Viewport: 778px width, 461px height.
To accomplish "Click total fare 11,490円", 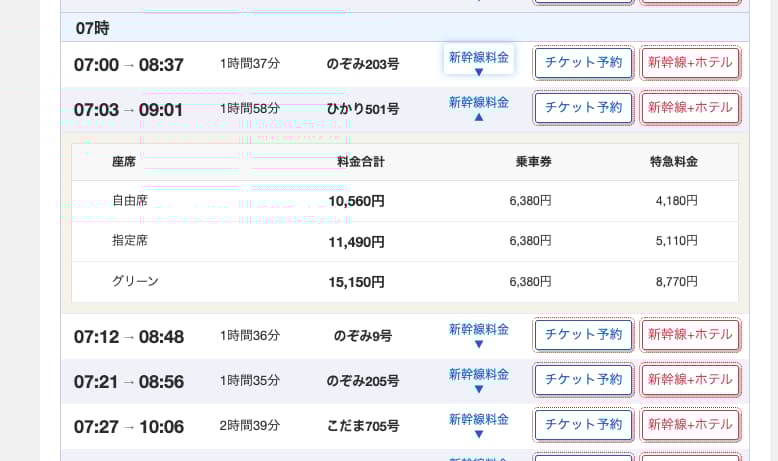I will [356, 242].
